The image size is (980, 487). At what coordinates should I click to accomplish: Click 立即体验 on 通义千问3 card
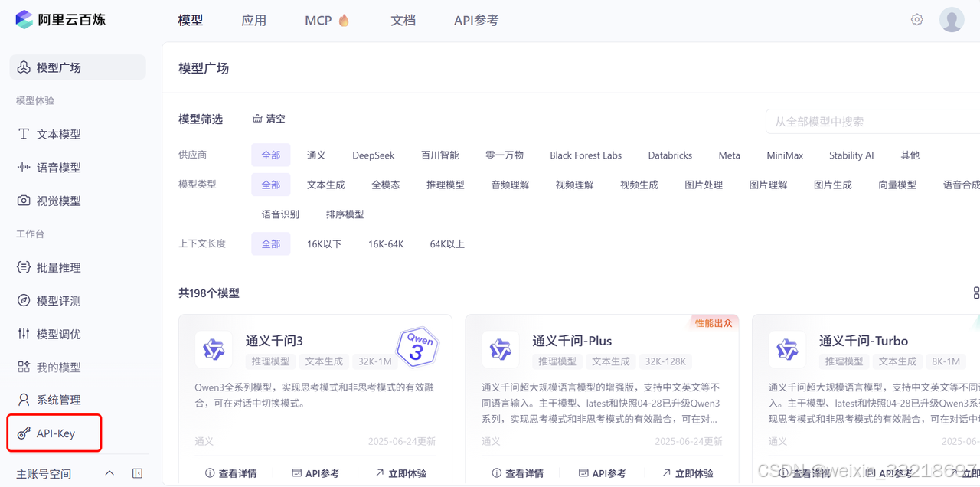pos(407,473)
